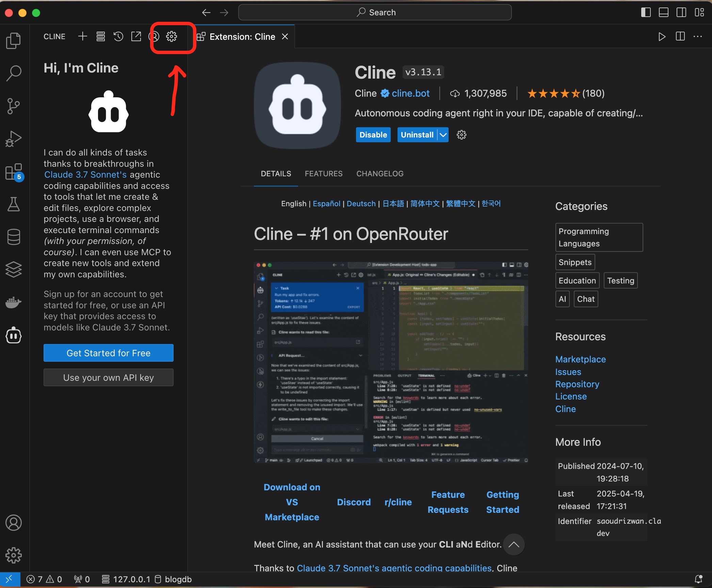The height and width of the screenshot is (588, 712).
Task: Open Customize Layout menu
Action: (699, 13)
